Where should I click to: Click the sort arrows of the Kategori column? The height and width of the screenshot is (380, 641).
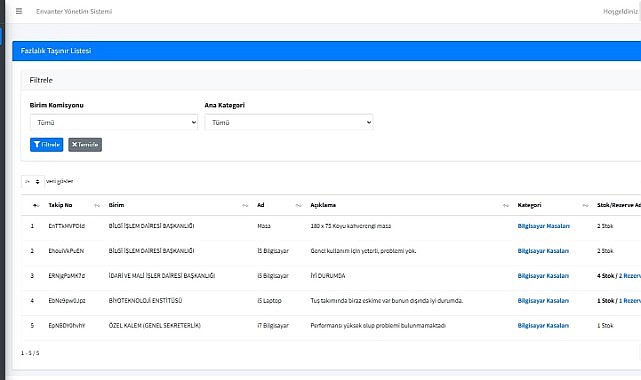click(585, 205)
